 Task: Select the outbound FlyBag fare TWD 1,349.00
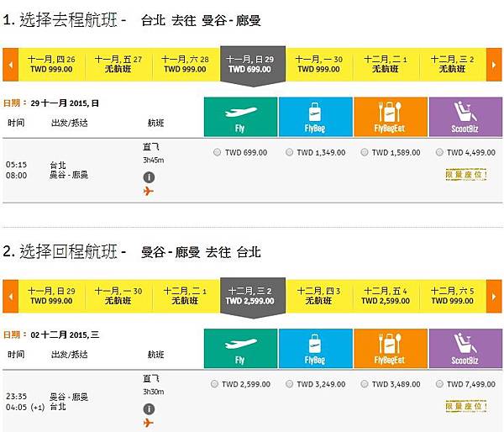(290, 153)
